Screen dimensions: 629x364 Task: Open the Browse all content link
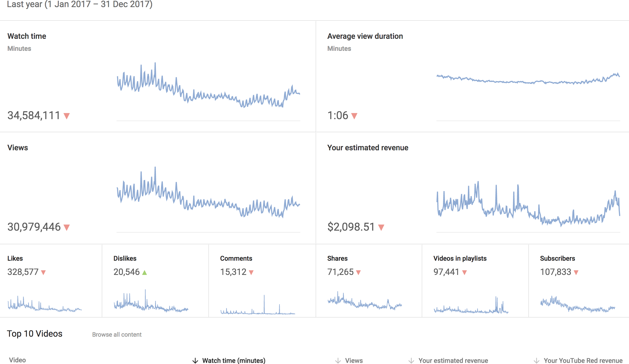tap(117, 334)
